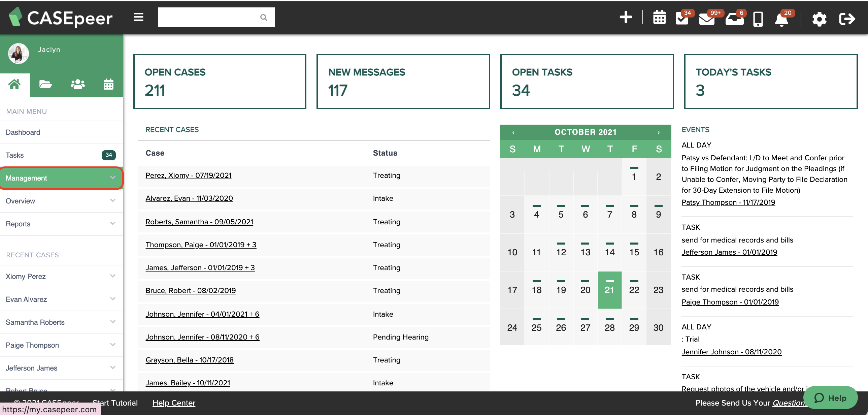Screen dimensions: 868x415
Task: Select October 29 on the calendar
Action: click(x=634, y=328)
